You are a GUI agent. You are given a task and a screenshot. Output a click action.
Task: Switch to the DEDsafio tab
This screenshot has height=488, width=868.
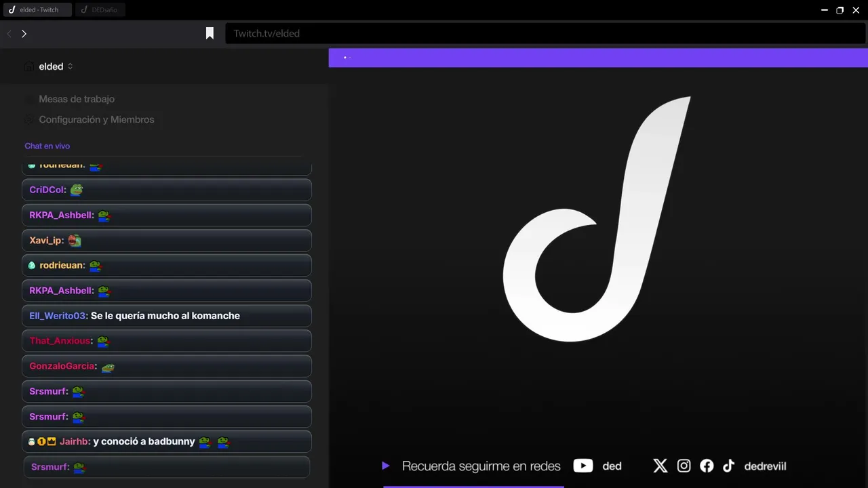pyautogui.click(x=100, y=9)
